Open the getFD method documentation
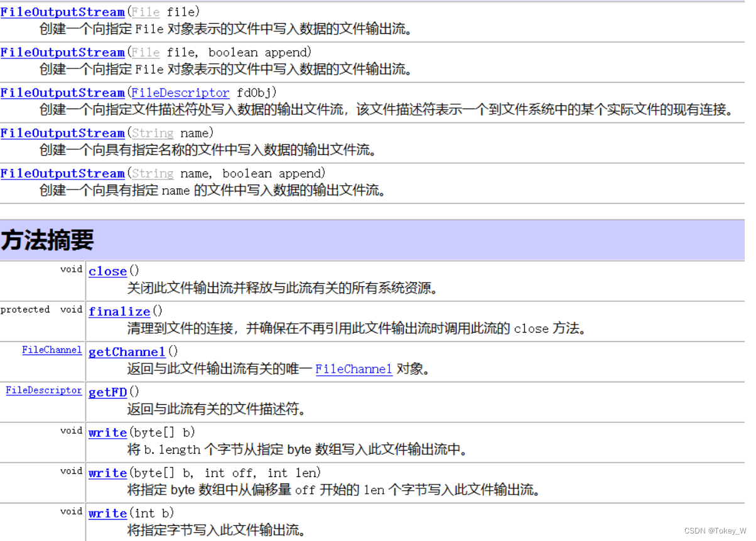The height and width of the screenshot is (541, 756). coord(107,392)
